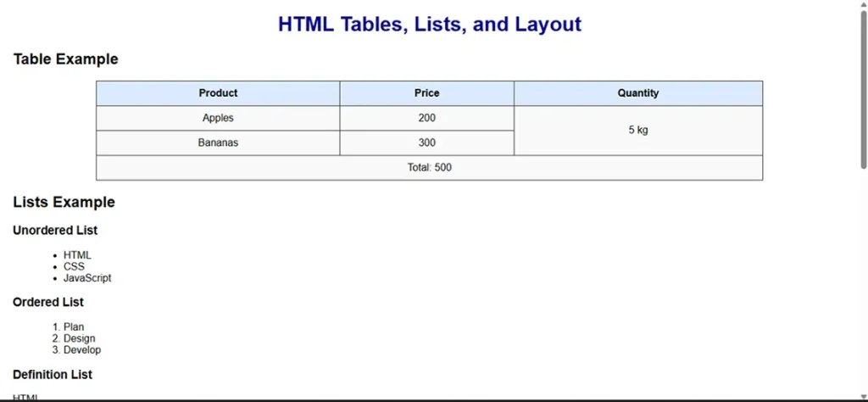This screenshot has height=402, width=868.
Task: Click the 'HTML' bullet item
Action: click(77, 255)
